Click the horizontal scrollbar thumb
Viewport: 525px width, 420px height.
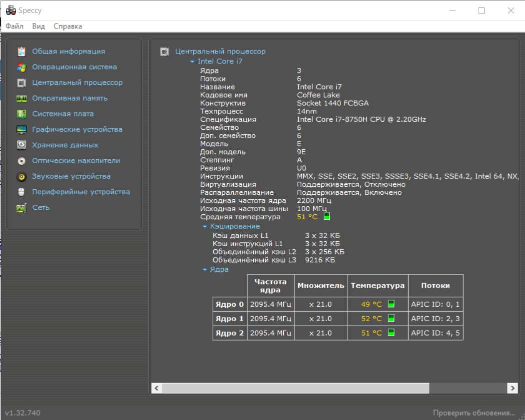295,388
